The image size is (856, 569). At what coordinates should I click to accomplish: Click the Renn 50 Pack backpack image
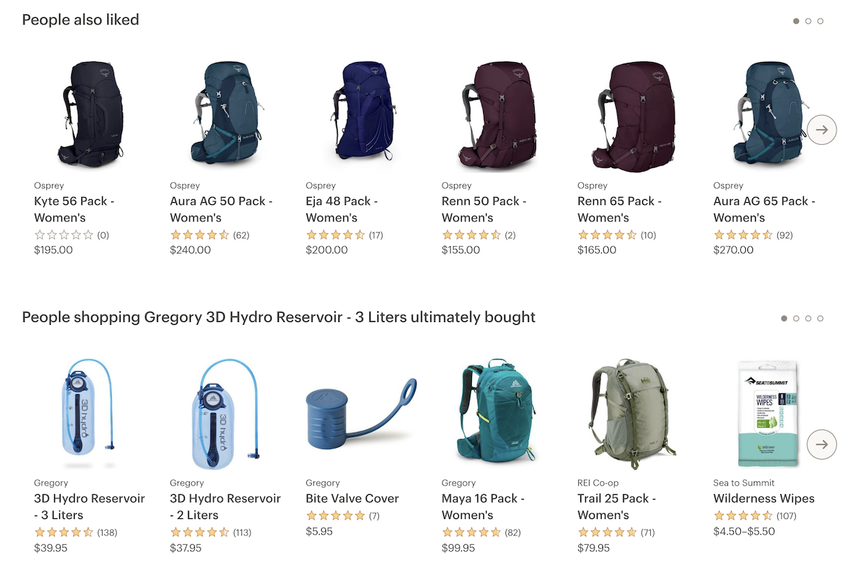[498, 115]
